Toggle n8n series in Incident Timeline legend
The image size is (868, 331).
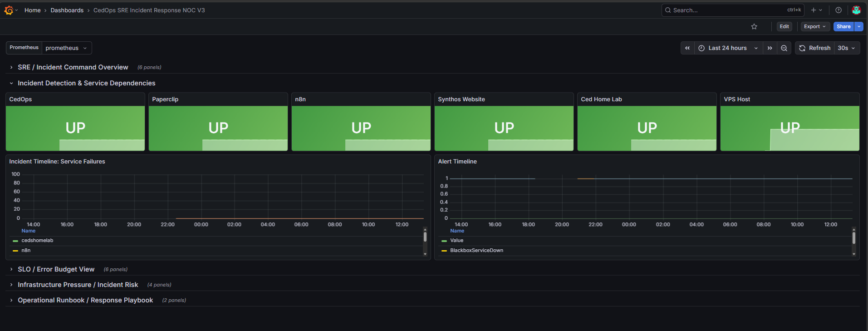tap(26, 251)
